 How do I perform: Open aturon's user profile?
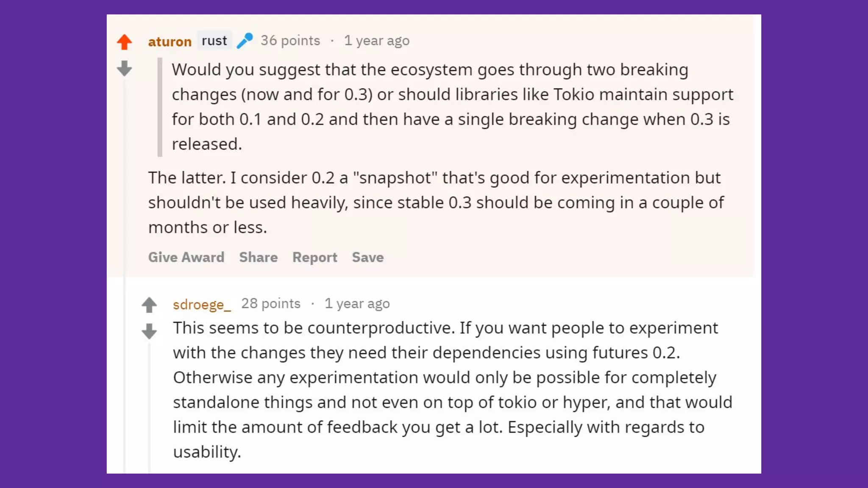tap(170, 42)
